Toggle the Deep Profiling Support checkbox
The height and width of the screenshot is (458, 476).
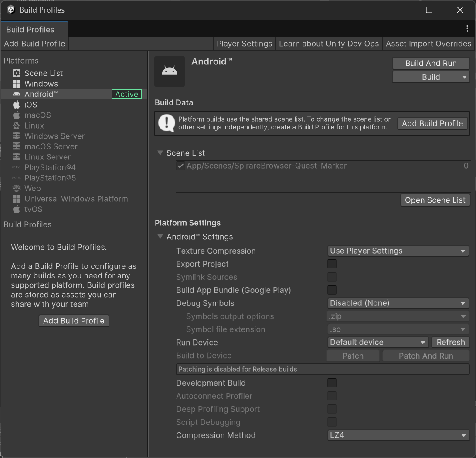tap(332, 409)
